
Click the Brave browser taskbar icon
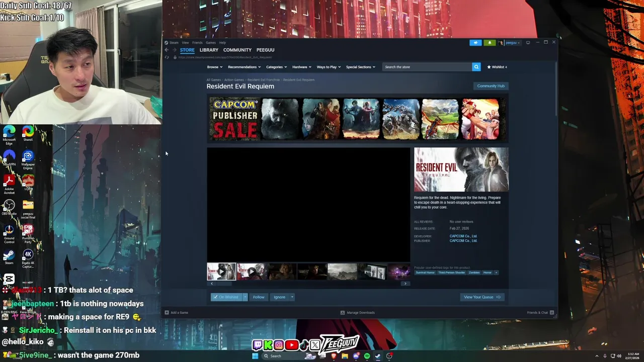point(334,356)
